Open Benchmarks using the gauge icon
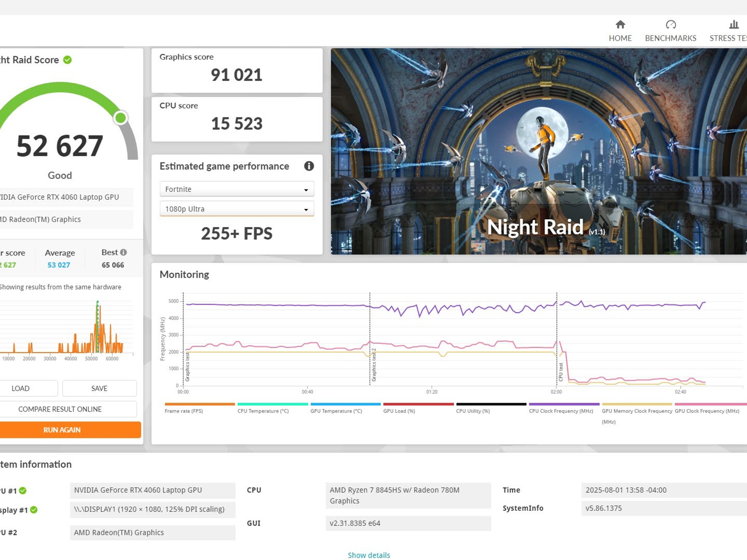Image resolution: width=747 pixels, height=560 pixels. [x=670, y=25]
